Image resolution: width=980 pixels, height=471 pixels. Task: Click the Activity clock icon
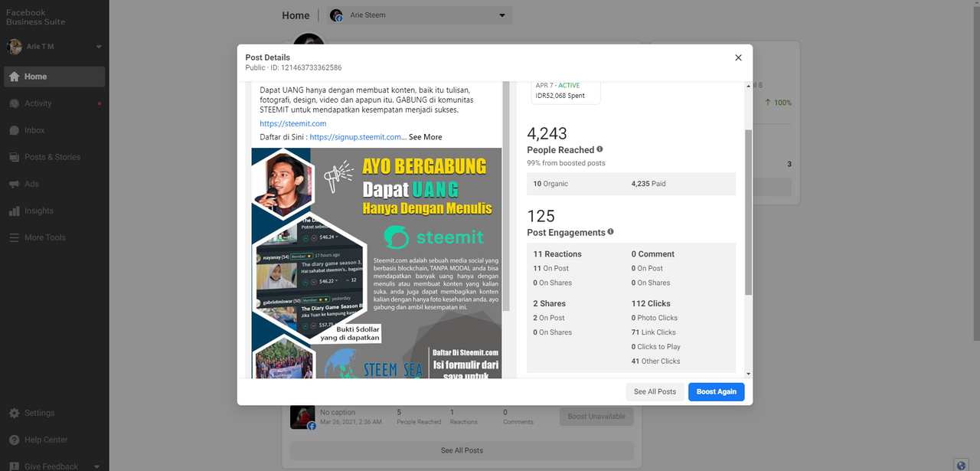(x=14, y=103)
